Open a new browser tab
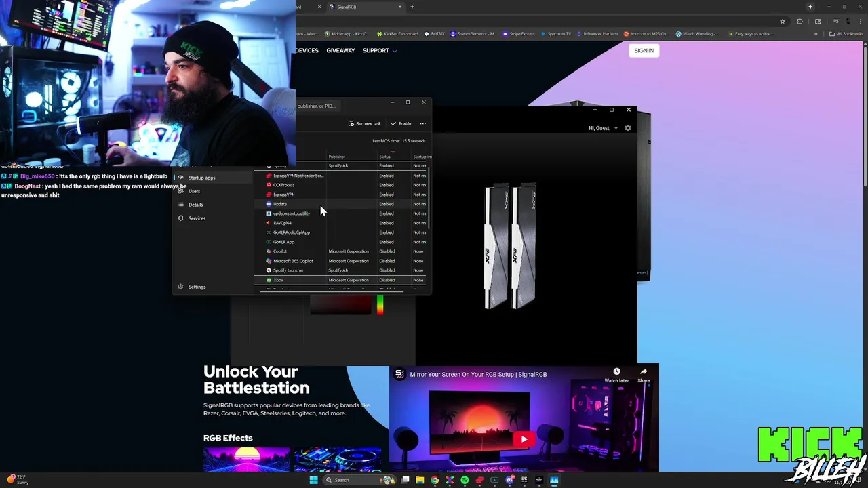The width and height of the screenshot is (868, 488). (x=412, y=7)
